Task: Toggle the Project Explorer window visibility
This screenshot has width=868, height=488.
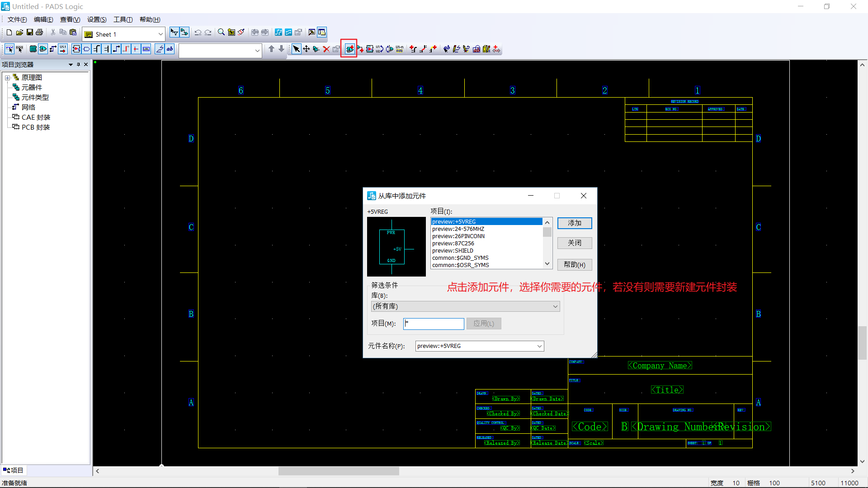Action: click(321, 32)
